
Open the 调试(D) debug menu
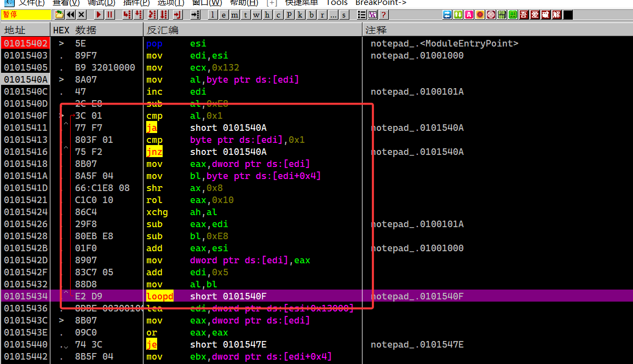coord(101,3)
